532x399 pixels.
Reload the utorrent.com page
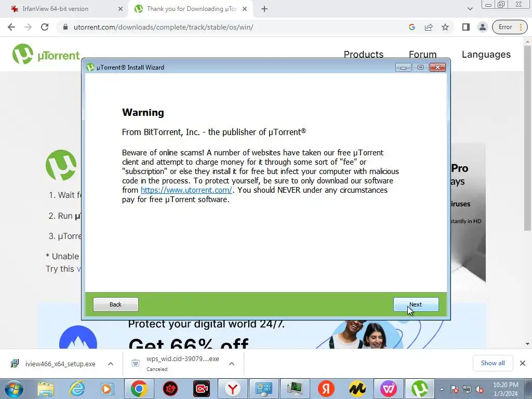click(x=45, y=27)
